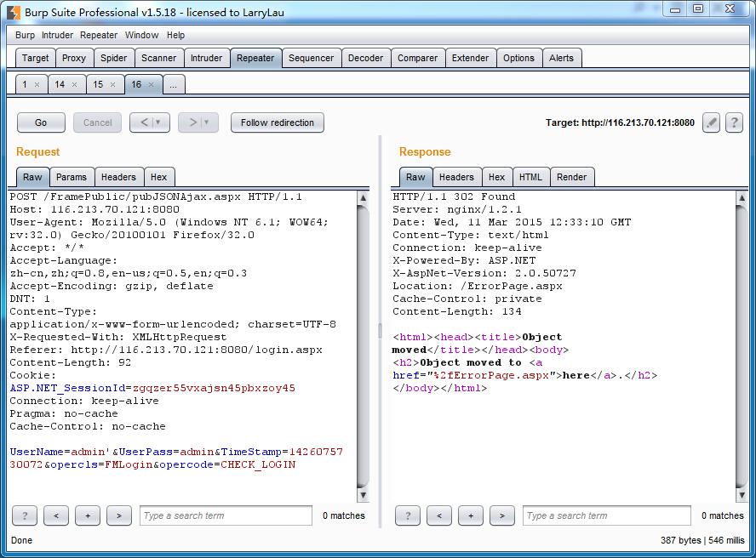Send request with Go button

(x=41, y=122)
